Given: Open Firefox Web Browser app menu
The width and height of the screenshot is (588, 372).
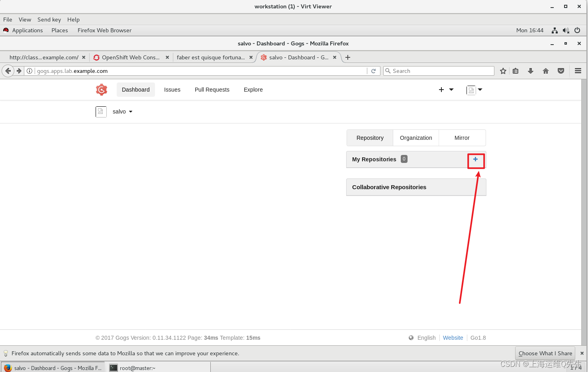Looking at the screenshot, I should (x=104, y=30).
